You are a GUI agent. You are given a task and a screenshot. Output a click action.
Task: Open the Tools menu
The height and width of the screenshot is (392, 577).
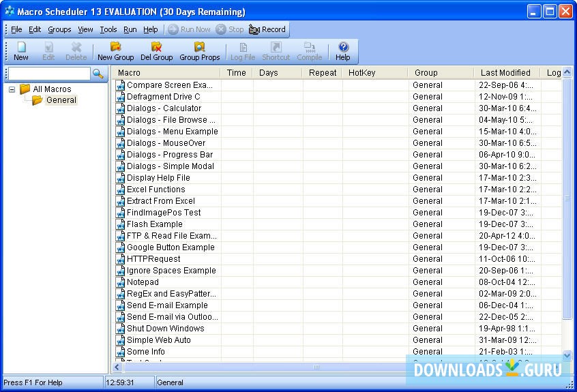pyautogui.click(x=108, y=29)
